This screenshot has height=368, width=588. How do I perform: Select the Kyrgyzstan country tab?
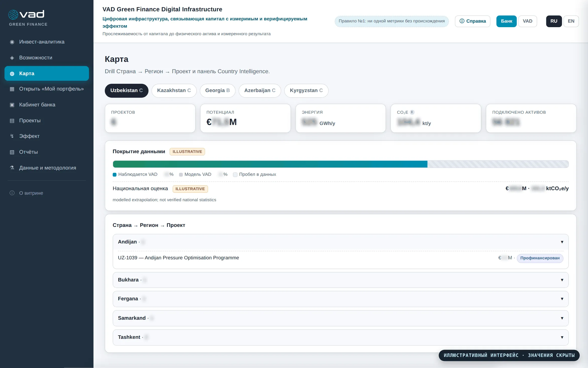click(306, 91)
